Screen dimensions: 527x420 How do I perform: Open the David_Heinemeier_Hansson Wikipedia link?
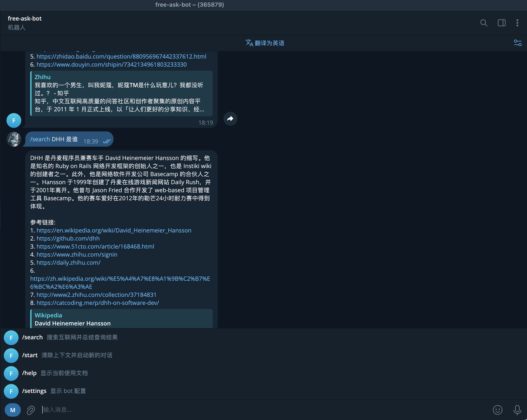(114, 230)
